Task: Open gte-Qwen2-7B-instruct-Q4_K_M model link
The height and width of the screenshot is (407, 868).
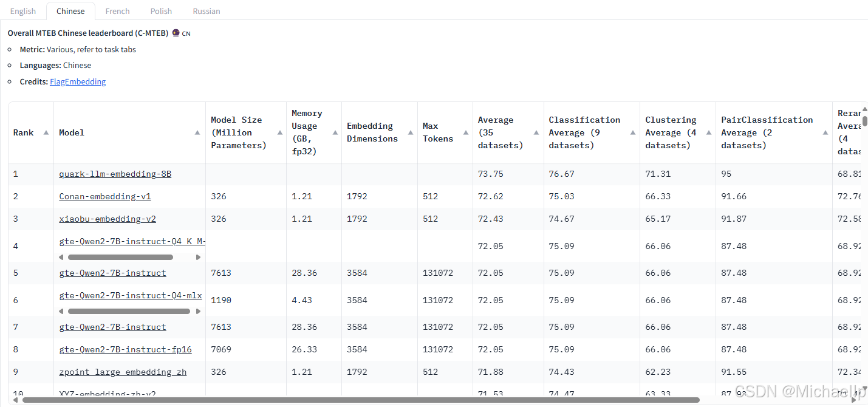Action: pos(132,241)
